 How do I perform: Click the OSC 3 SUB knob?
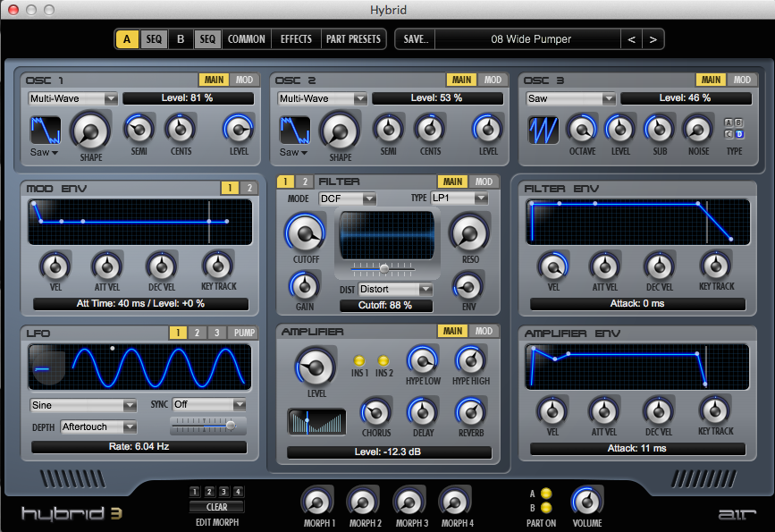point(660,130)
